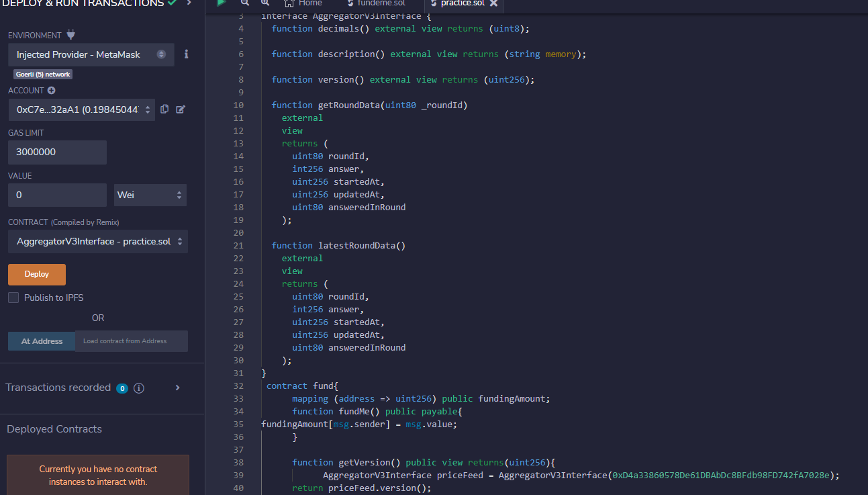Click the Load contract from Address field
Viewport: 868px width, 495px height.
pos(132,341)
